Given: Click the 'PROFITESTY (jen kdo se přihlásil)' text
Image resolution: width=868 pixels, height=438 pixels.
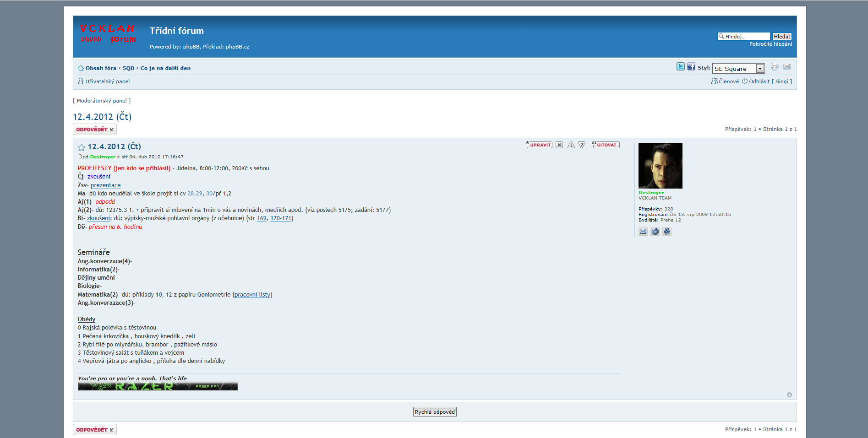Looking at the screenshot, I should coord(124,168).
